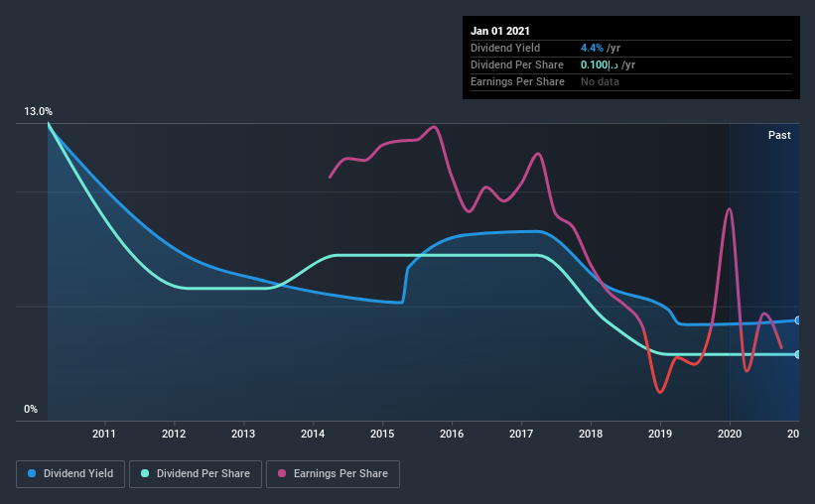
Task: Click the 13.0% y-axis label
Action: 38,112
